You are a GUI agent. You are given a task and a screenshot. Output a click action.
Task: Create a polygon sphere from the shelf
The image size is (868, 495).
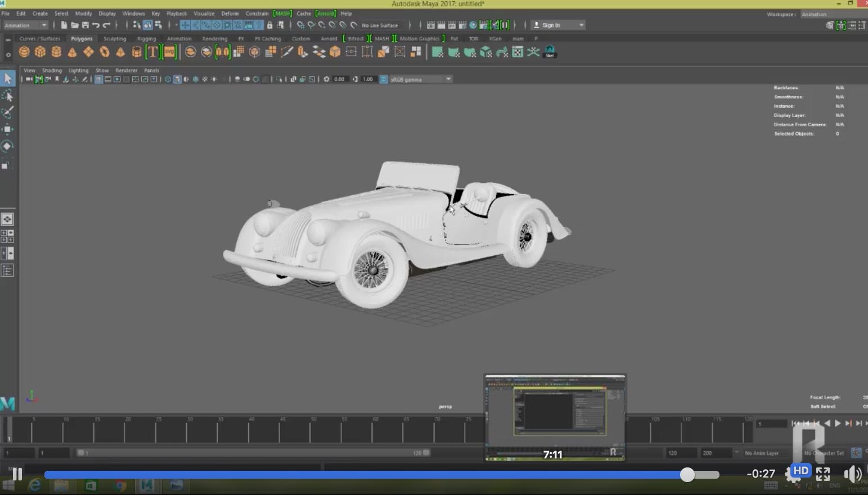[24, 52]
